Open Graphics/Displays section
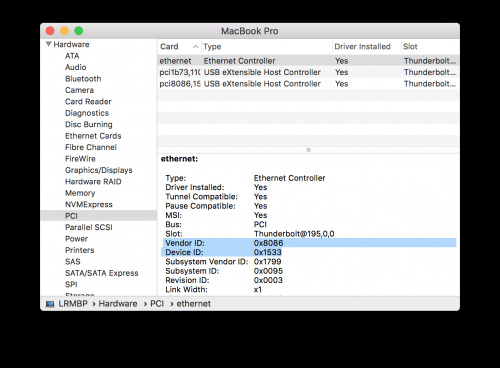 [99, 170]
